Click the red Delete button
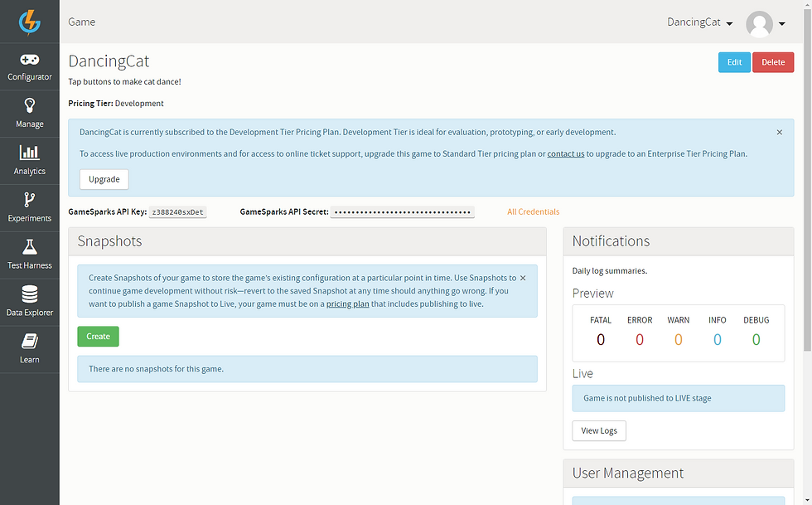Screen dimensions: 812x505 click(772, 62)
